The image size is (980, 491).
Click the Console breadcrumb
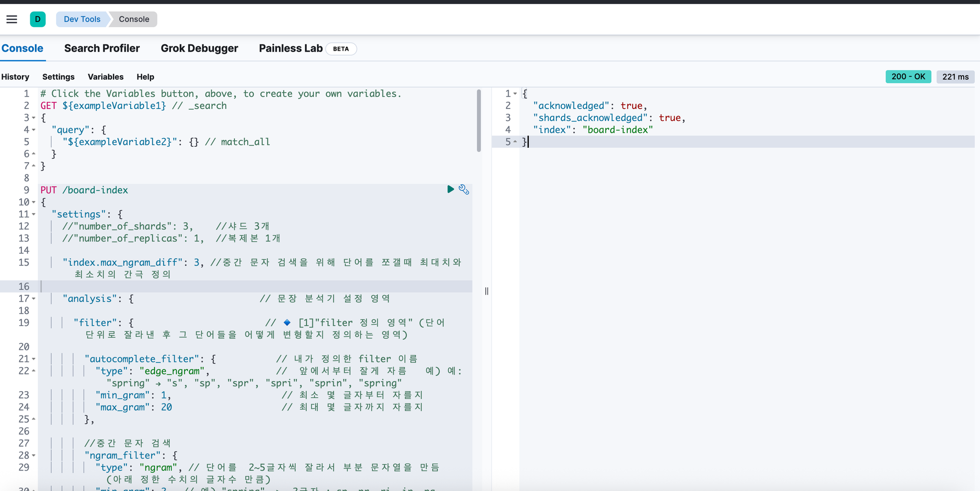(134, 19)
